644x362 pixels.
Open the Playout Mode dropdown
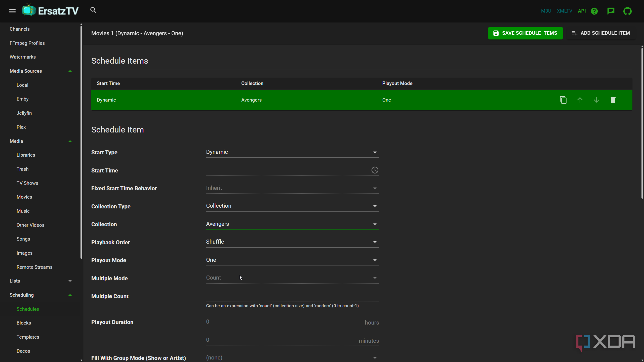292,260
